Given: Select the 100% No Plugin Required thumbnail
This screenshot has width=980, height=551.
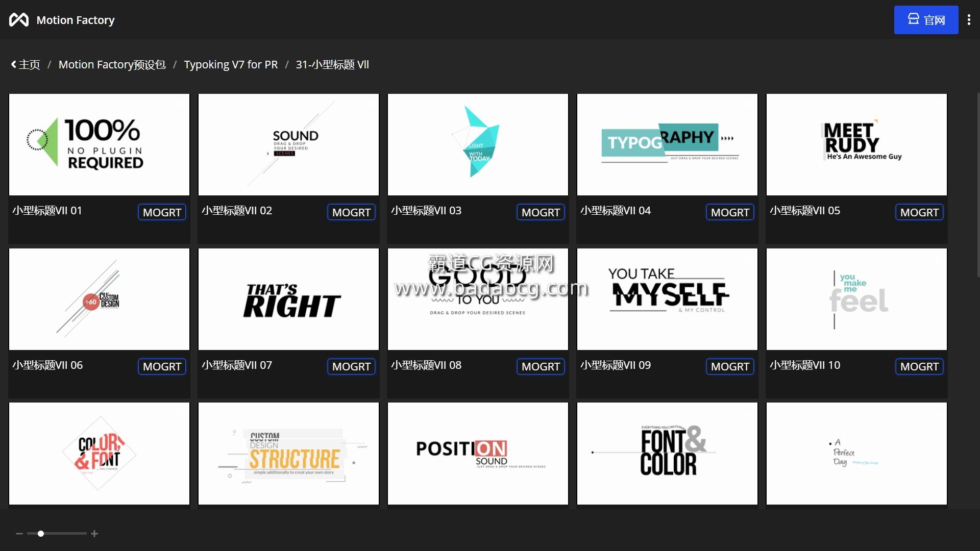Looking at the screenshot, I should (x=99, y=144).
